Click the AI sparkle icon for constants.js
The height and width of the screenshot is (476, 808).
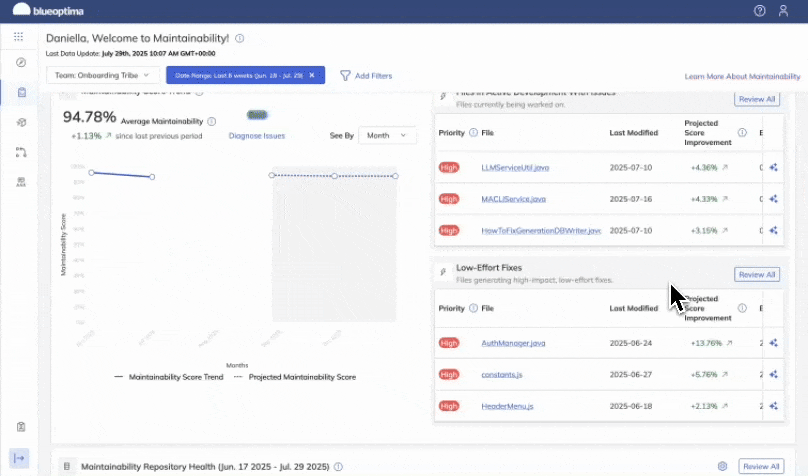coord(773,375)
